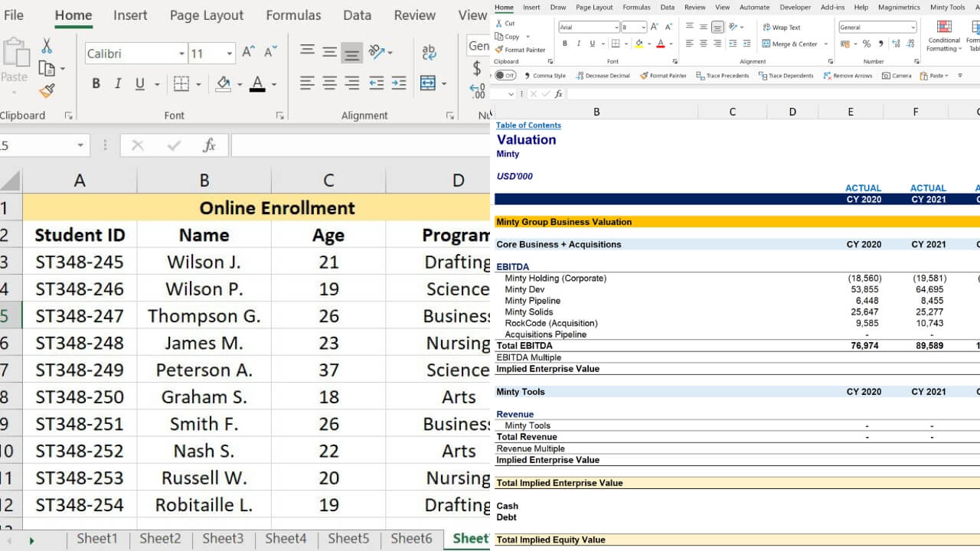This screenshot has width=980, height=551.
Task: Toggle the AutoSave Off switch
Action: [505, 76]
